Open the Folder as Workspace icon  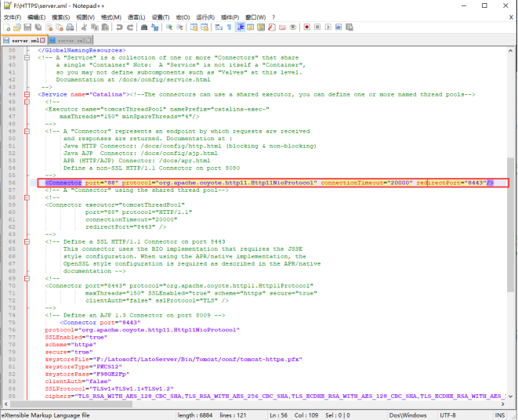click(x=282, y=27)
